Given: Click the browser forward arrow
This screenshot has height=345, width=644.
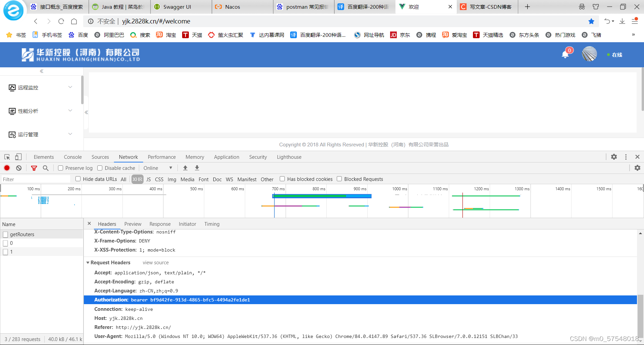Looking at the screenshot, I should pyautogui.click(x=49, y=21).
